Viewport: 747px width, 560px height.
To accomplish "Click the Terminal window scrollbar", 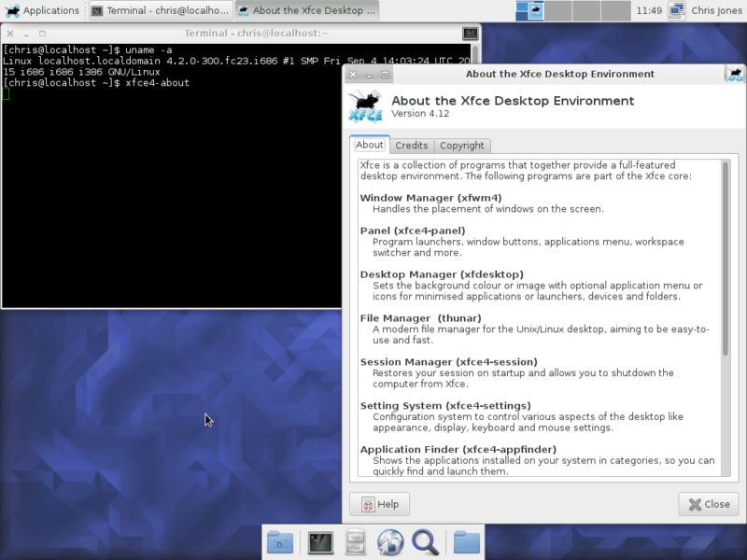I will pos(474,55).
